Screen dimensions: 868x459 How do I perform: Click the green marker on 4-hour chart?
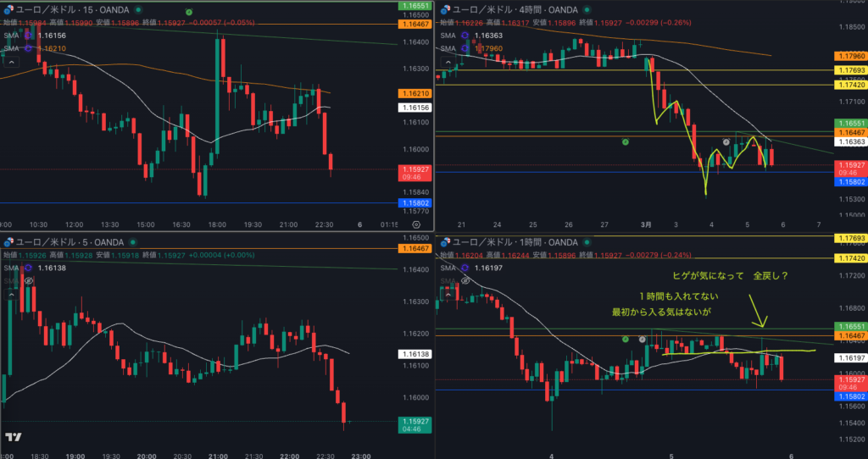(x=625, y=141)
